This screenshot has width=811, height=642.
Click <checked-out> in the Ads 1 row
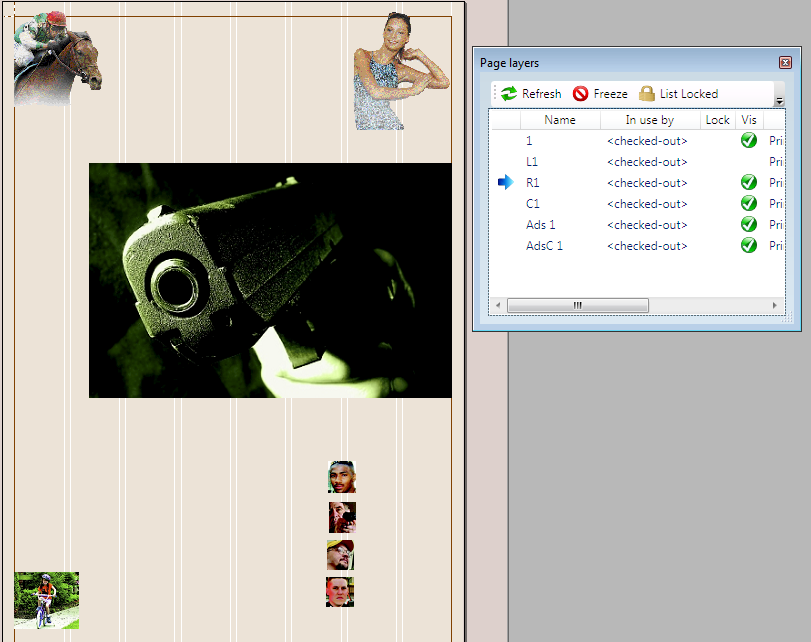[647, 225]
